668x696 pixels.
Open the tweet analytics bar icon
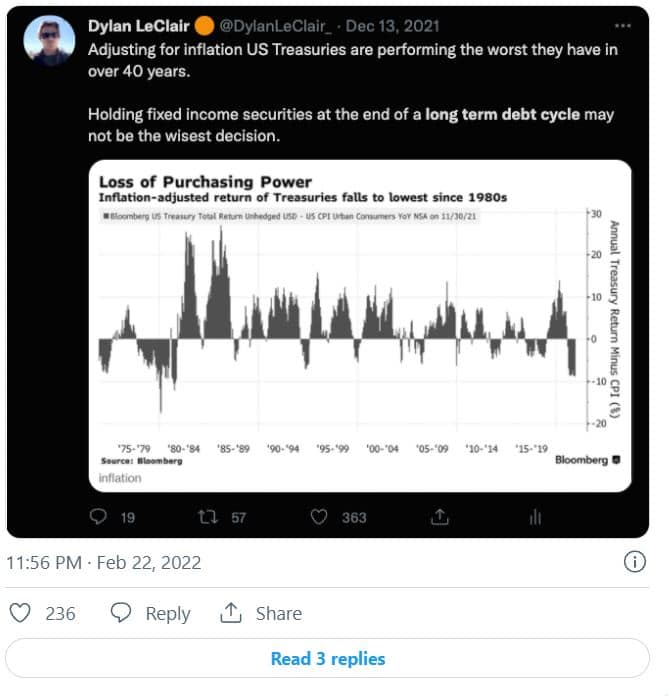[536, 517]
